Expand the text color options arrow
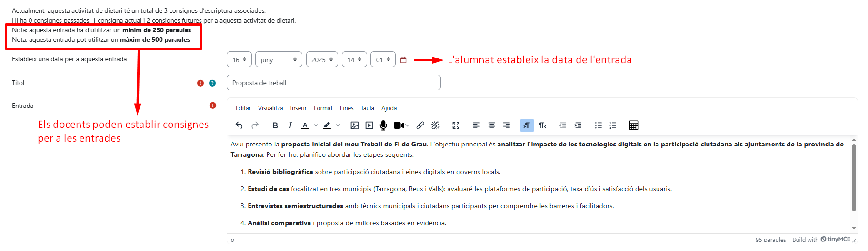The image size is (868, 251). (316, 125)
